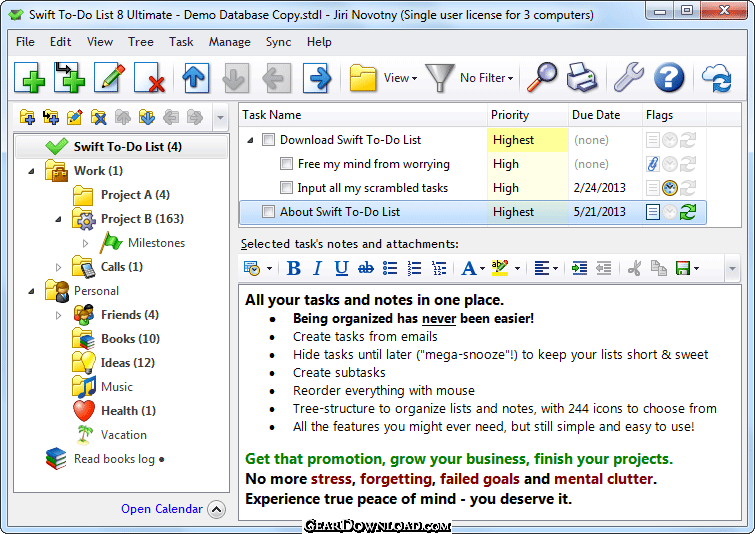Open the Task menu
This screenshot has width=755, height=534.
[x=181, y=42]
